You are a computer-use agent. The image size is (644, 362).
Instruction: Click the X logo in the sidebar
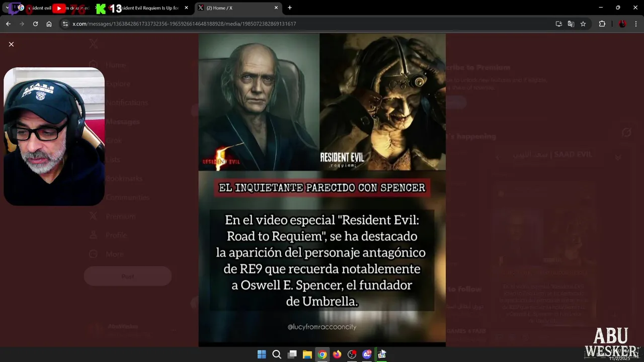(94, 44)
